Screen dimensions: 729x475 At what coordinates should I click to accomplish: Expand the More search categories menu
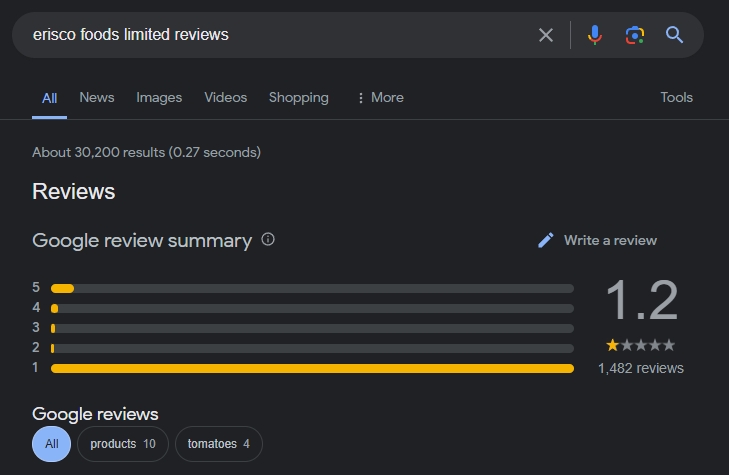[x=380, y=98]
